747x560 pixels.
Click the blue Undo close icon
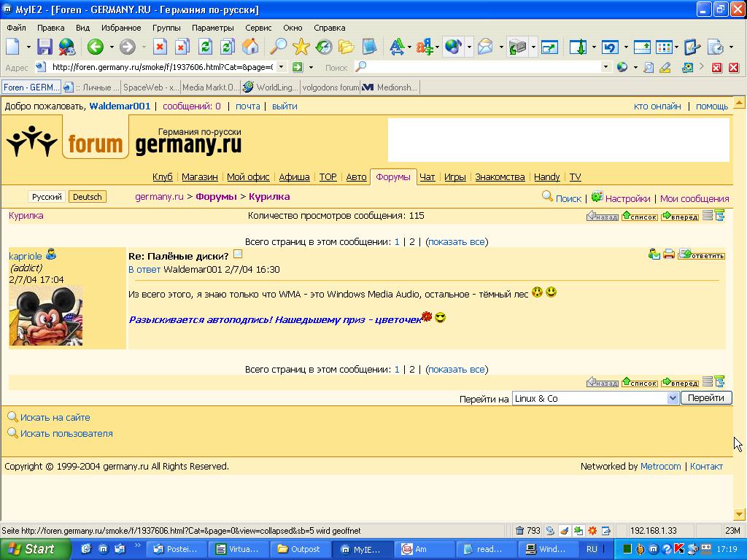pyautogui.click(x=611, y=47)
